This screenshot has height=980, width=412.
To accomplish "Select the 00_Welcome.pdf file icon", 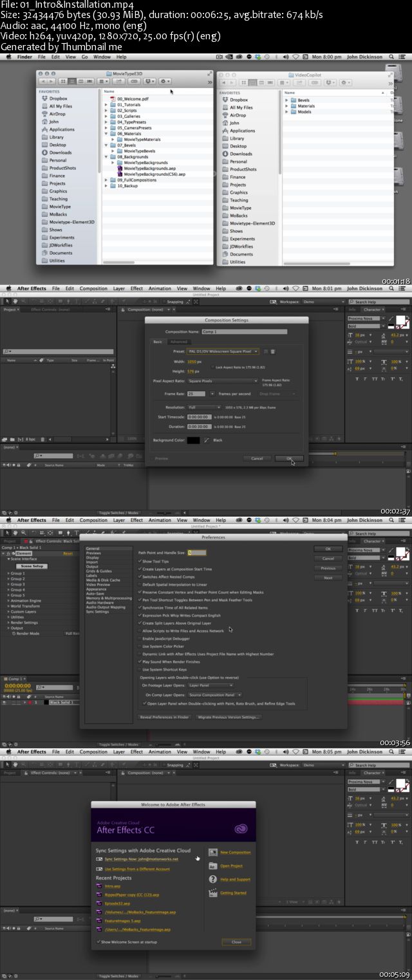I will coord(113,98).
